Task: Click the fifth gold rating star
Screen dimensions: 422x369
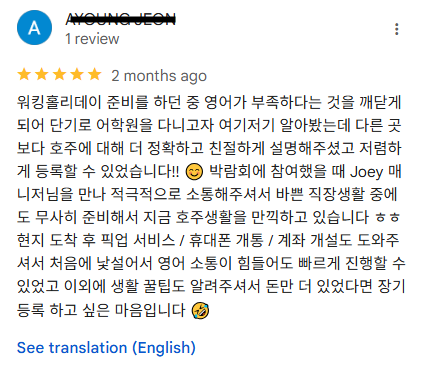Action: click(x=95, y=74)
